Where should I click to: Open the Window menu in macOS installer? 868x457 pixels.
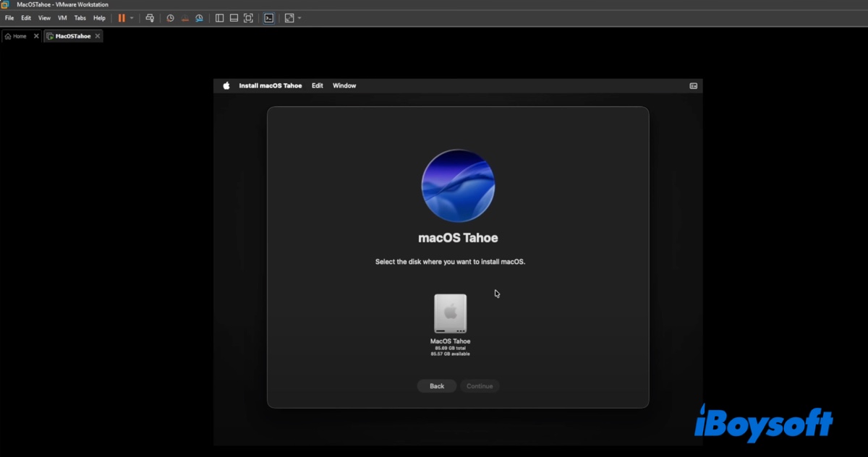click(344, 85)
